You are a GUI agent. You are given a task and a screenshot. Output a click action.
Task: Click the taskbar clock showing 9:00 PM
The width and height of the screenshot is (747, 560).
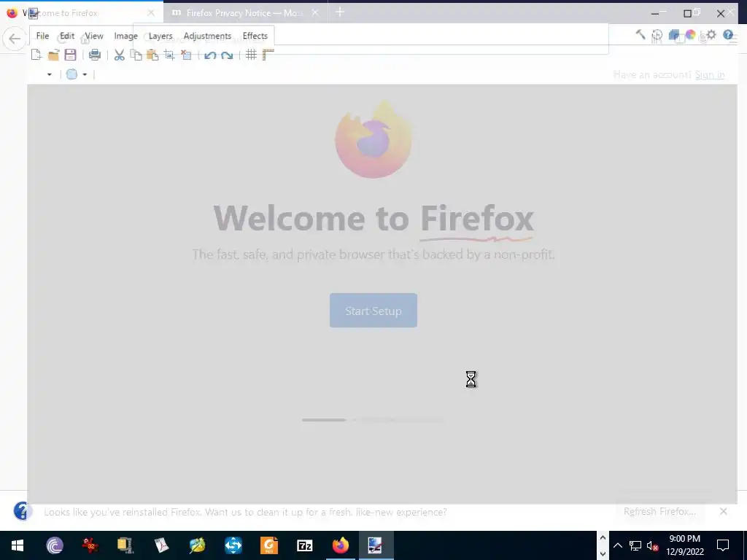684,545
